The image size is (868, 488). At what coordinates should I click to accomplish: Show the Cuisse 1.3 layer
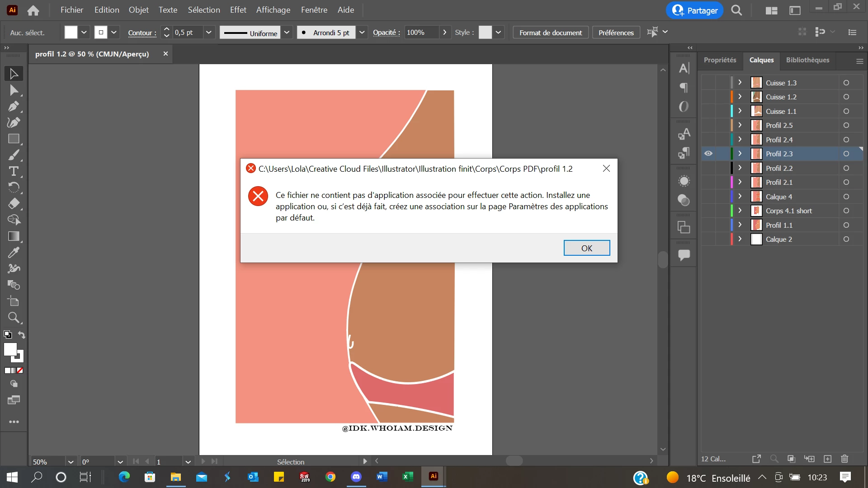(x=708, y=83)
